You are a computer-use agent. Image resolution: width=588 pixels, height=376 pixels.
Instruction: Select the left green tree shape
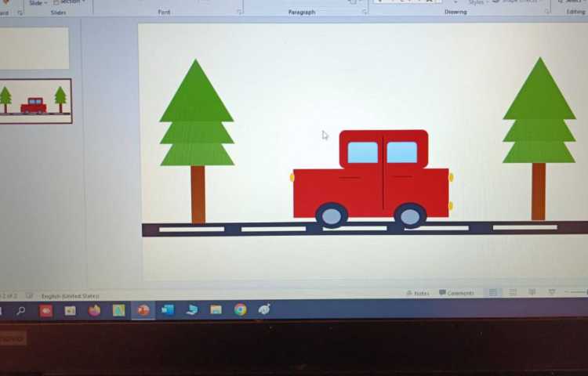(197, 117)
